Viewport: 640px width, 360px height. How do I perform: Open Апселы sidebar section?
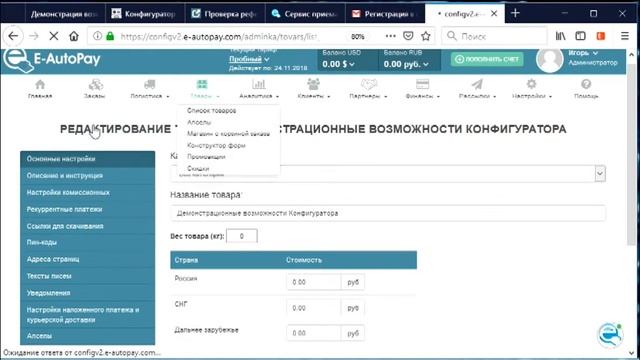coord(87,336)
